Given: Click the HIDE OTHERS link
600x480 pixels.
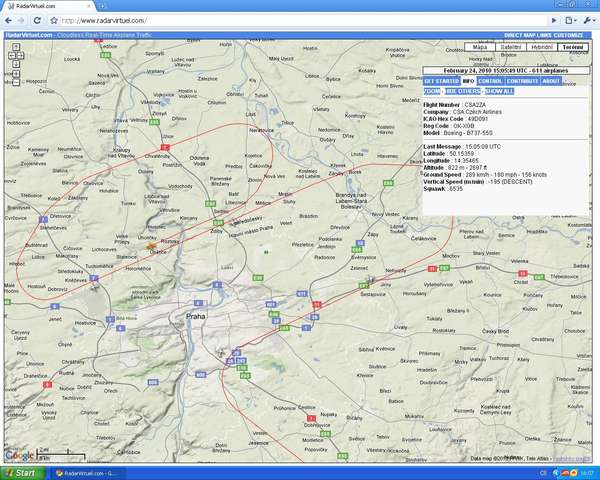Looking at the screenshot, I should (463, 91).
